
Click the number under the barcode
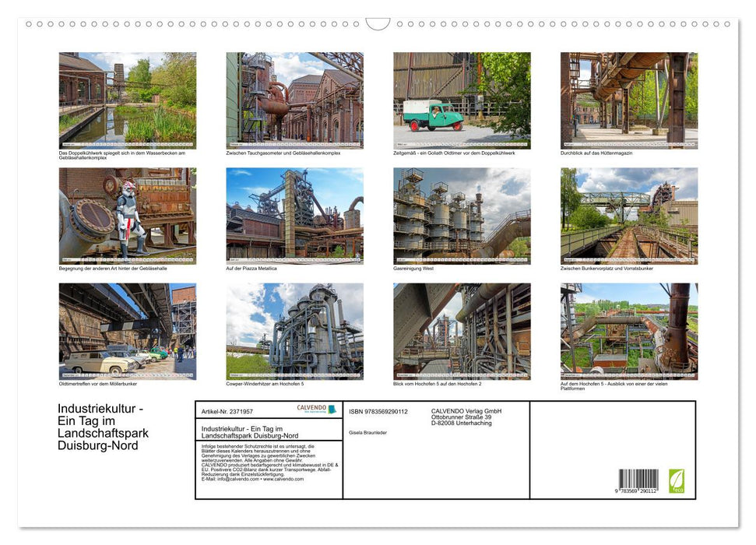point(636,491)
